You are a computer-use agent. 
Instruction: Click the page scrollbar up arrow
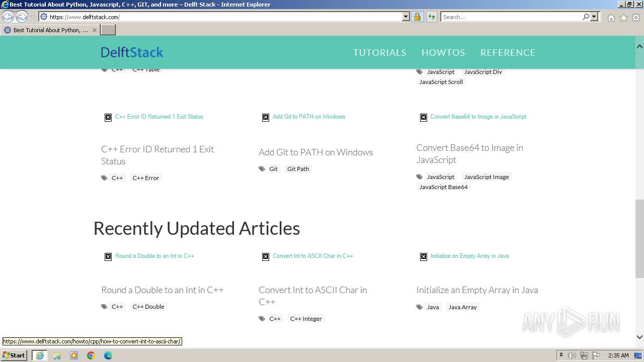tap(639, 46)
